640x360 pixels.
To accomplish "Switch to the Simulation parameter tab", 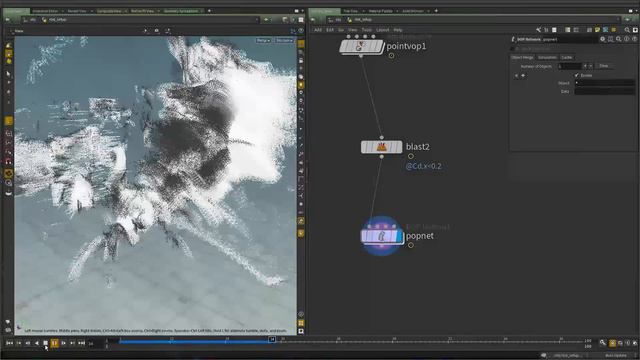I will click(x=547, y=58).
